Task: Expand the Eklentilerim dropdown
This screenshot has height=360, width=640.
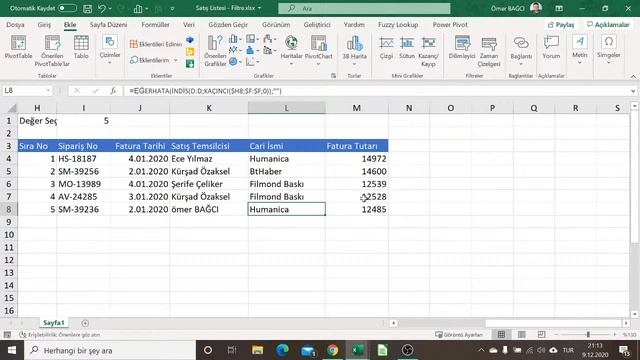Action: coord(176,60)
